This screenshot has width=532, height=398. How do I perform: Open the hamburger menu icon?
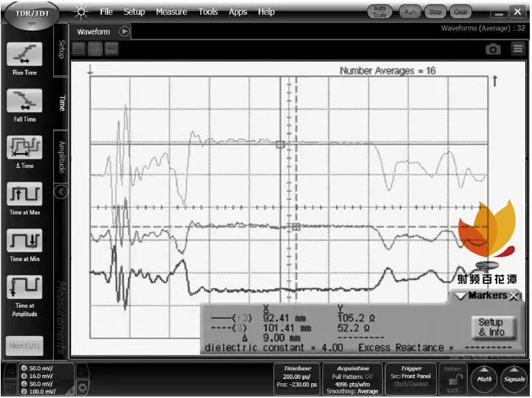518,49
